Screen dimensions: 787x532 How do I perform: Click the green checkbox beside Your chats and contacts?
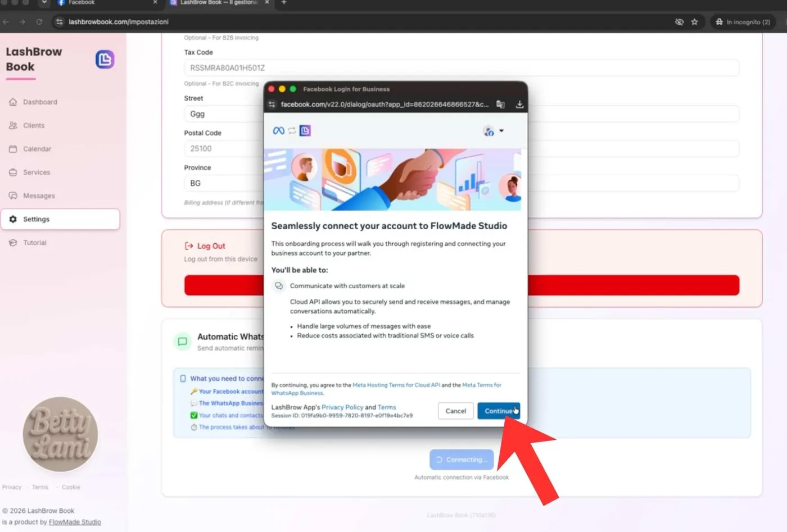point(194,416)
